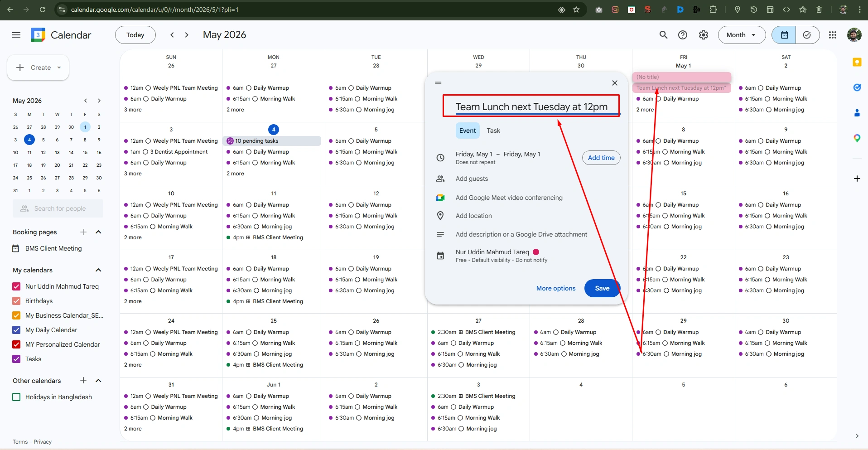Toggle Nur Uddin Mahmud Tareq calendar
The width and height of the screenshot is (868, 450).
16,286
